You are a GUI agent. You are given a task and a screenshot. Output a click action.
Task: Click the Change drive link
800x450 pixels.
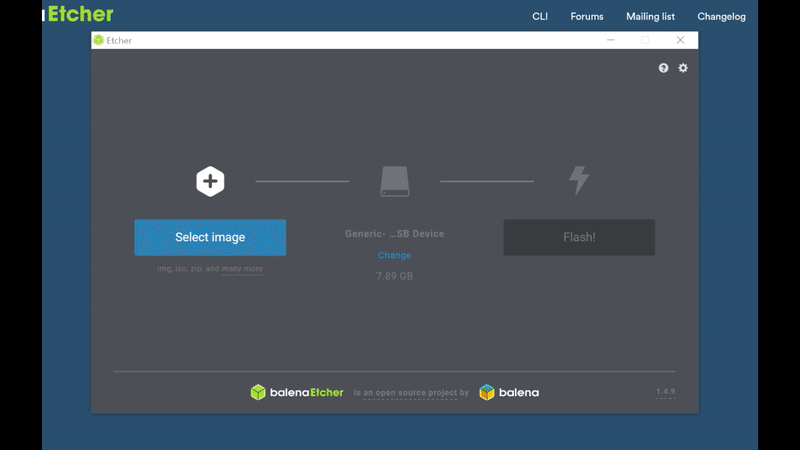394,255
